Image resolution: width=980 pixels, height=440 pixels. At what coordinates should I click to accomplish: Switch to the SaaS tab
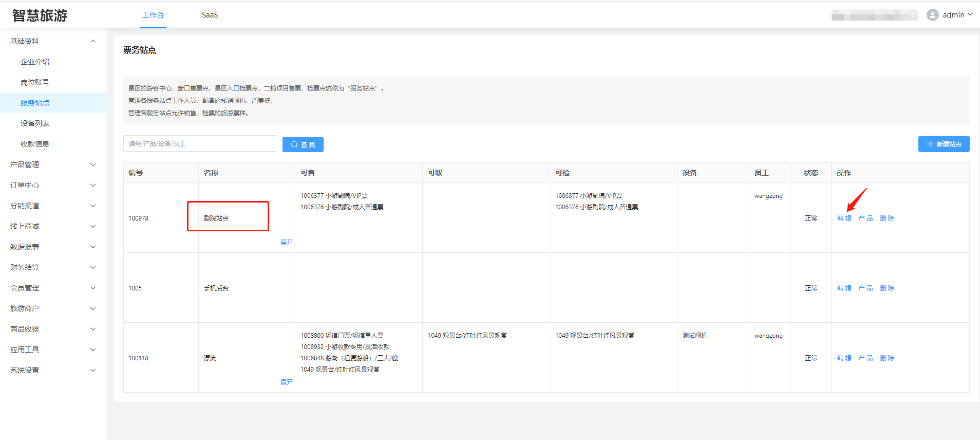click(x=210, y=15)
